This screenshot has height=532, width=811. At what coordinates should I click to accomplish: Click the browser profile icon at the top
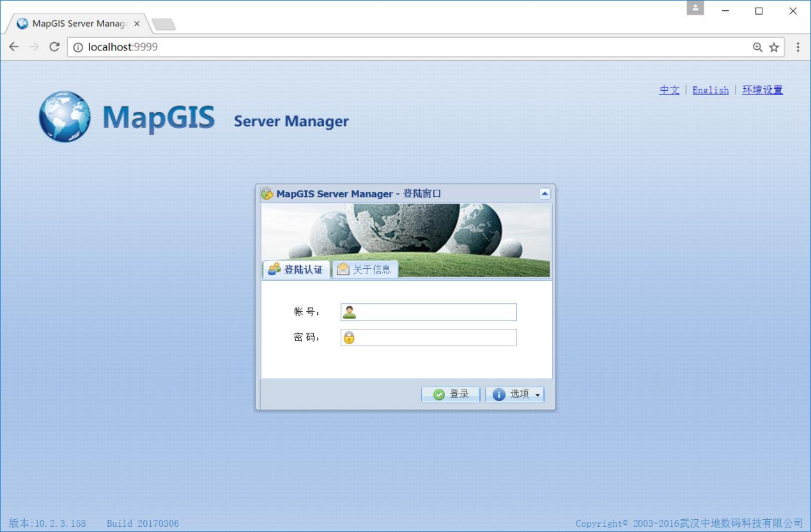click(x=695, y=9)
